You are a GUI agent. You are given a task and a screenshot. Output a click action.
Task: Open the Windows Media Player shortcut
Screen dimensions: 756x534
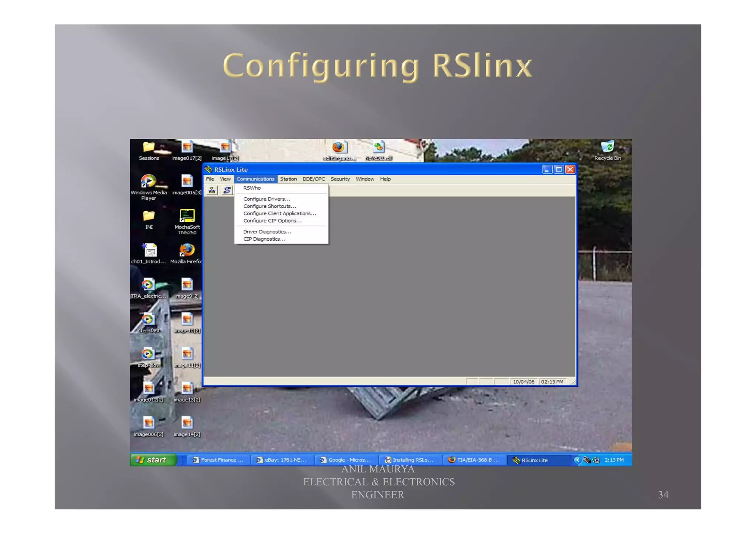pyautogui.click(x=148, y=182)
